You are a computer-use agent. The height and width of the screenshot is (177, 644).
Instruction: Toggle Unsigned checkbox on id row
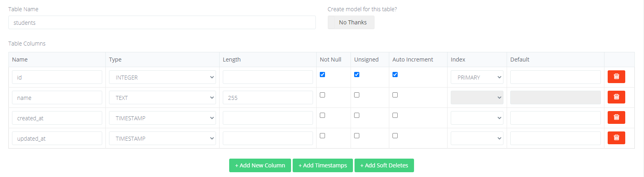coord(357,75)
